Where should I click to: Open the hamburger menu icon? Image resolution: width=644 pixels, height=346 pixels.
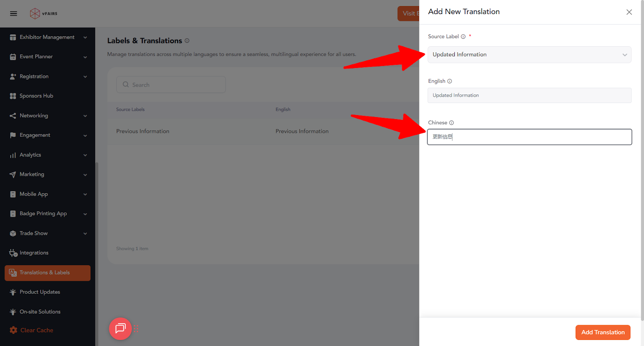[13, 14]
